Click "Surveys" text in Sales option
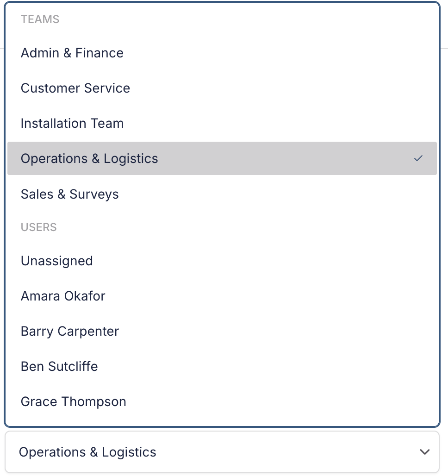 (94, 194)
